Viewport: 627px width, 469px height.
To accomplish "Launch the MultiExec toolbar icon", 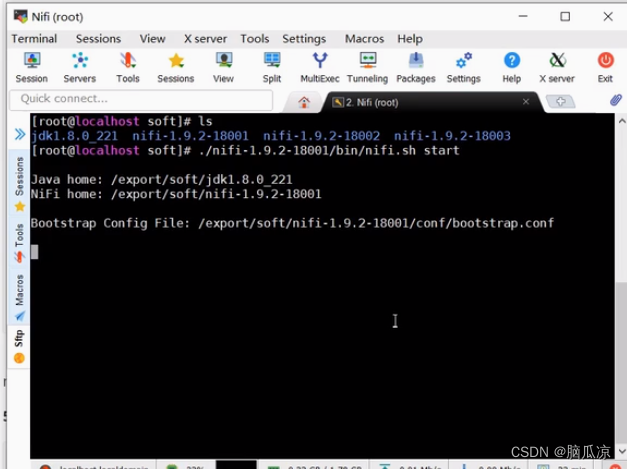I will [x=319, y=68].
